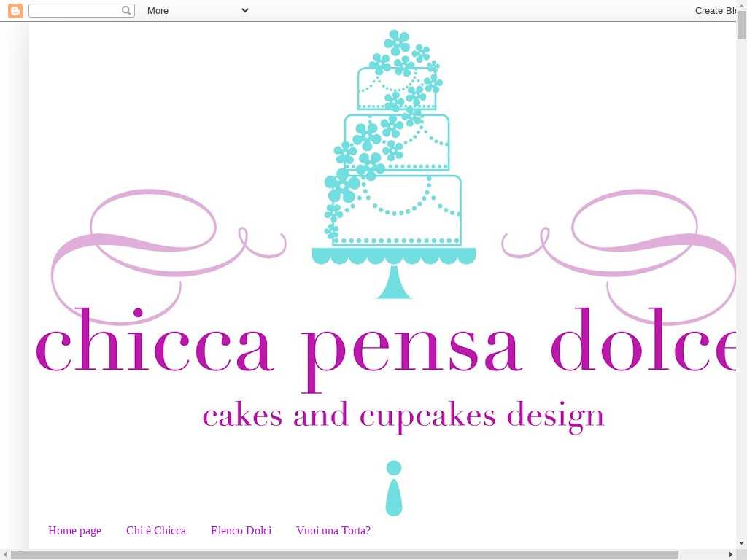
Task: Go to the Chi è Chicca page
Action: click(155, 531)
